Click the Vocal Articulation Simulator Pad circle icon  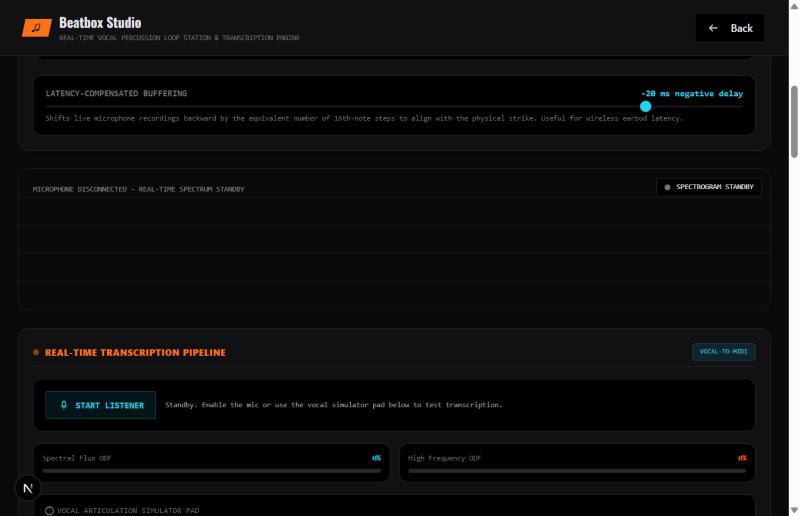49,510
